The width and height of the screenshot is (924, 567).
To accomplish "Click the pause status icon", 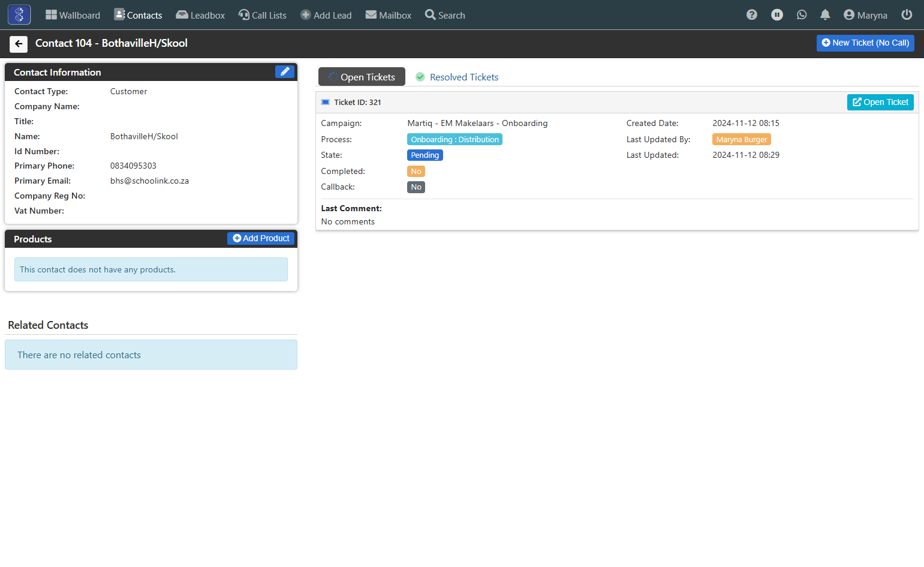I will [777, 15].
